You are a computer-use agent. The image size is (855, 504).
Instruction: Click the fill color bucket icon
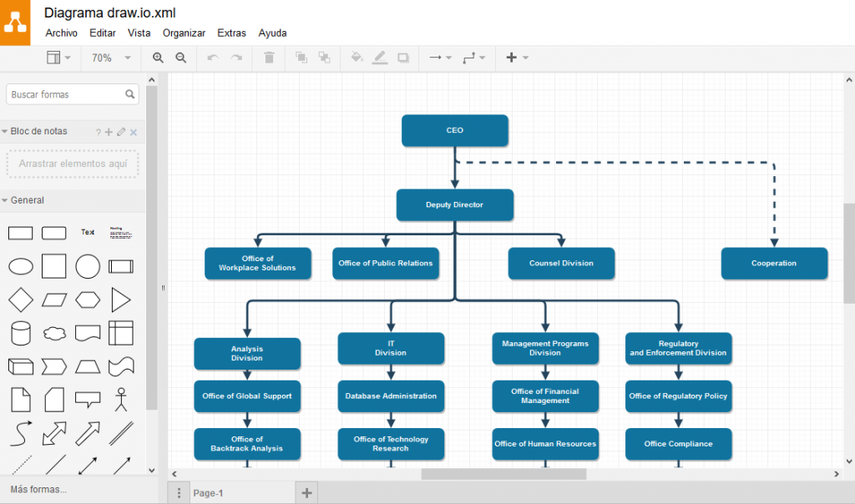tap(357, 58)
